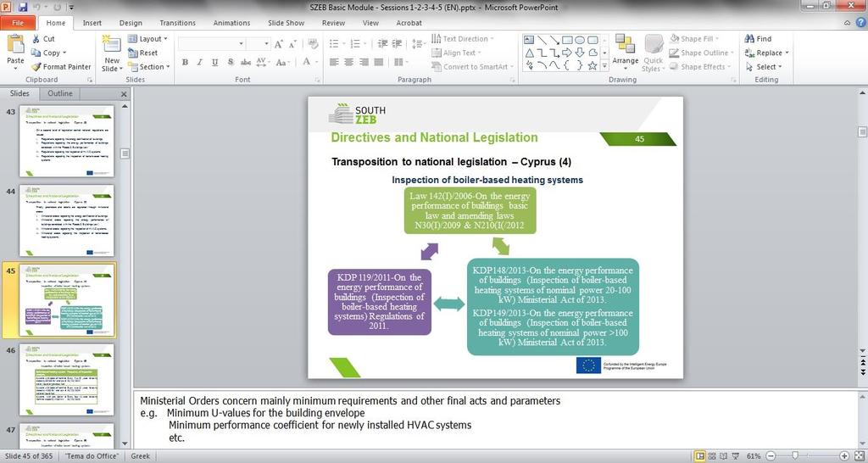Open Text Direction dropdown

coord(462,39)
